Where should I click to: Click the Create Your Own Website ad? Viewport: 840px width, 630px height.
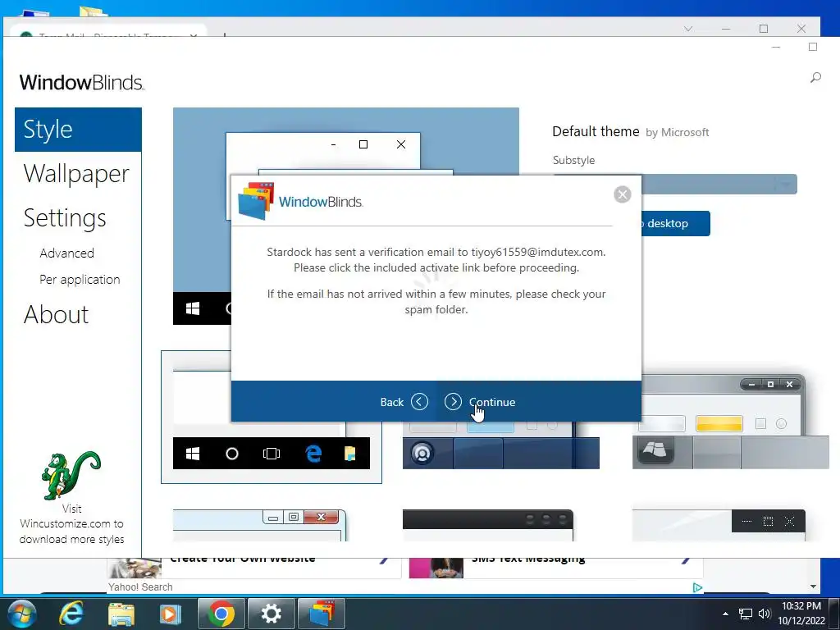click(x=242, y=559)
